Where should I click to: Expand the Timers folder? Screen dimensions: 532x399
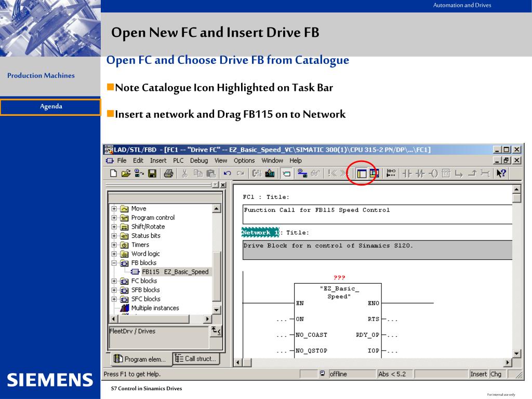(x=114, y=245)
